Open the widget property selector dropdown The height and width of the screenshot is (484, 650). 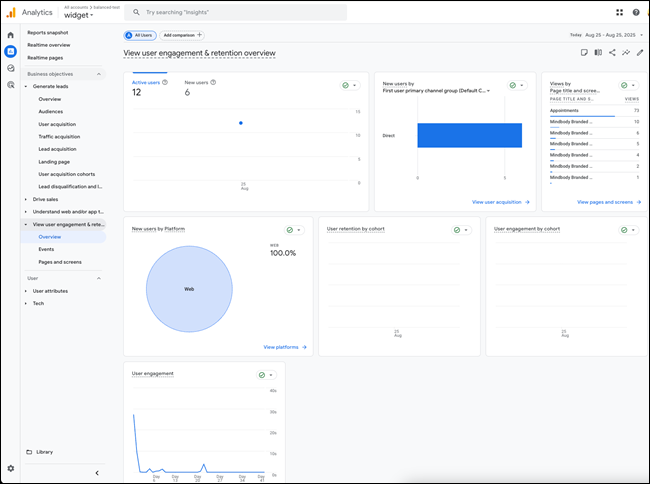[x=78, y=15]
